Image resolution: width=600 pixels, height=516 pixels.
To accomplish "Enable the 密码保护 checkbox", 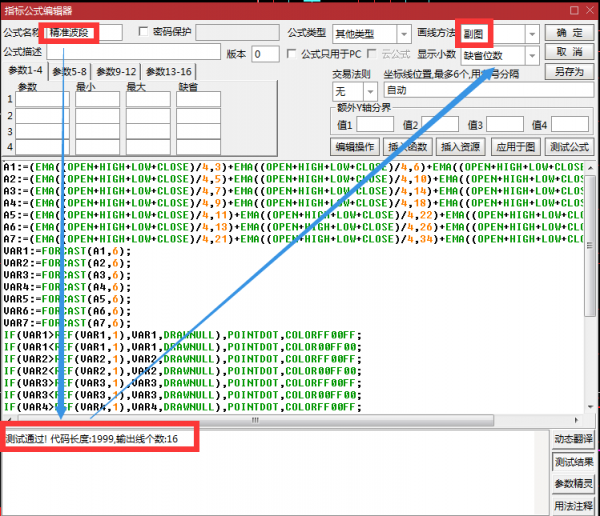I will (x=143, y=32).
